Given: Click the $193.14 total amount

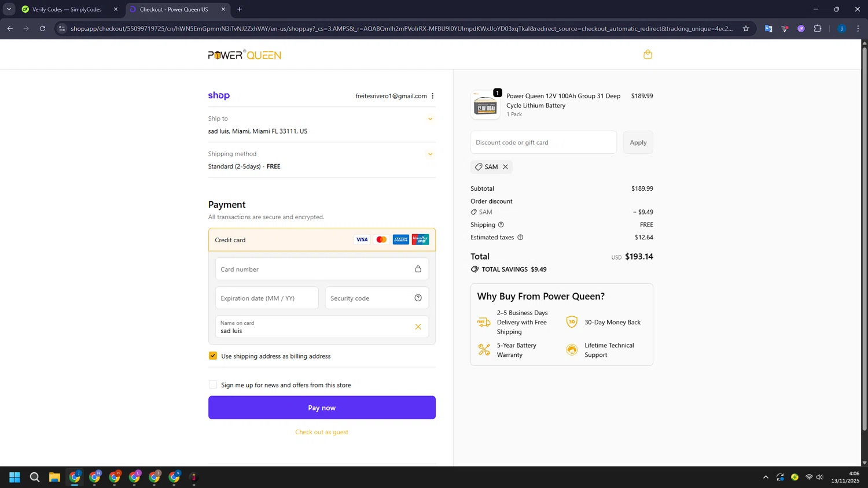Looking at the screenshot, I should coord(639,256).
